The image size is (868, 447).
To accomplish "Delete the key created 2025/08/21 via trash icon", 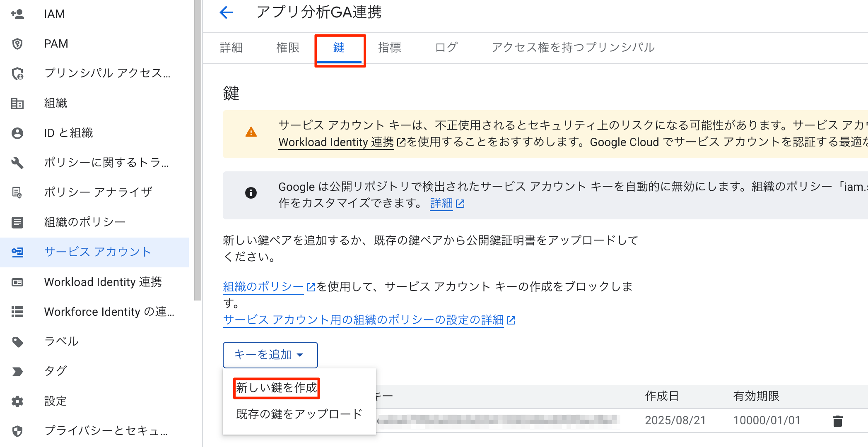I will [838, 421].
